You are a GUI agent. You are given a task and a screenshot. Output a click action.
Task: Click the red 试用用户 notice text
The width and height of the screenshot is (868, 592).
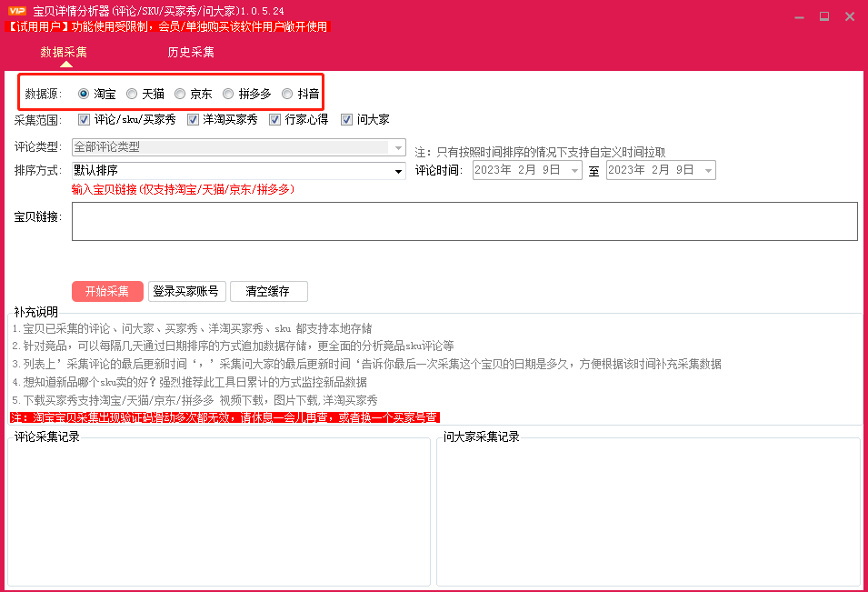click(x=167, y=26)
